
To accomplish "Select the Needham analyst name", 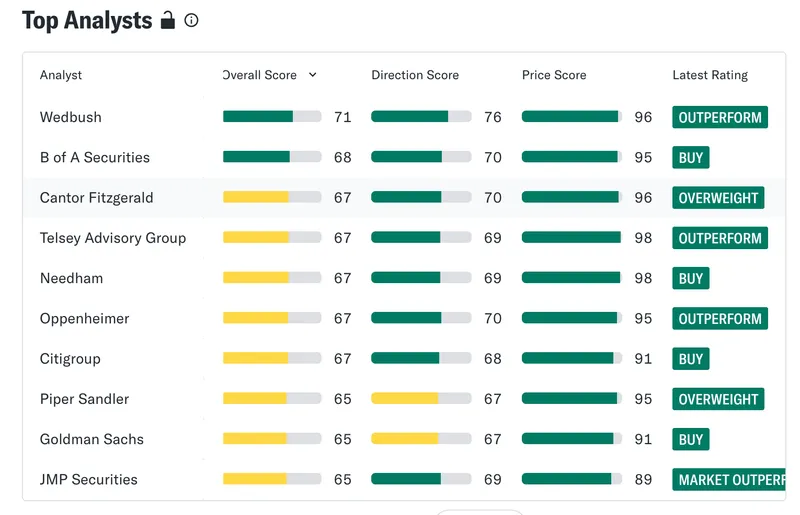I will coord(71,278).
